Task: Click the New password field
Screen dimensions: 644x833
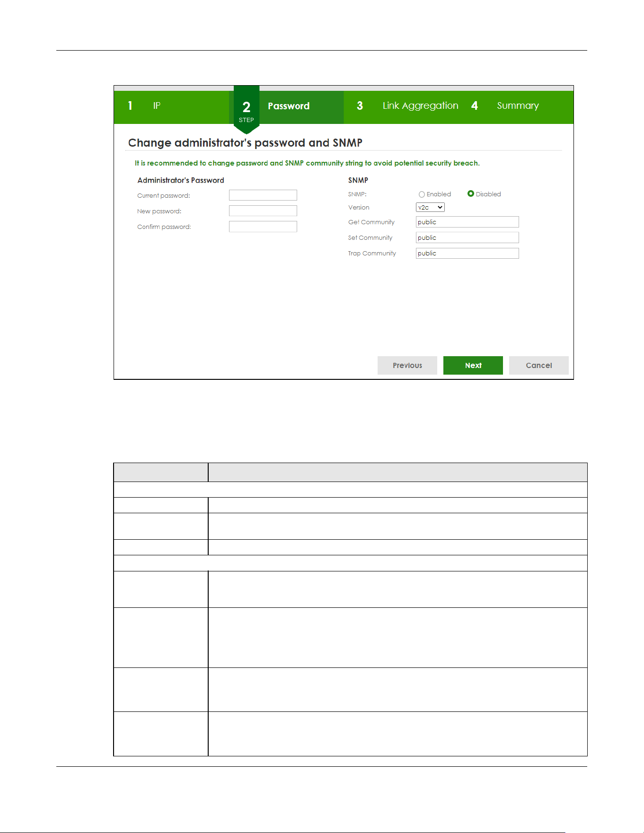Action: [x=263, y=211]
